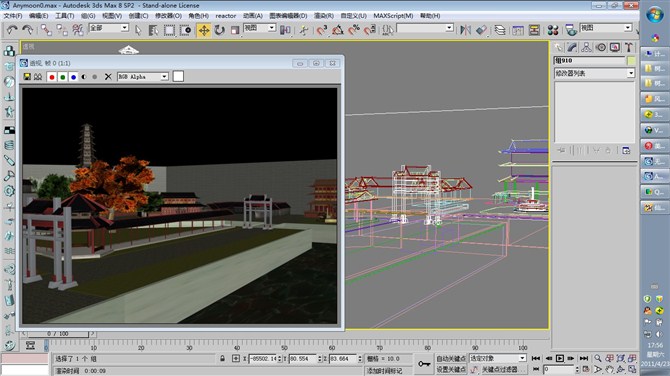Click the Use Pivot Point Center icon
670x376 pixels.
click(285, 30)
